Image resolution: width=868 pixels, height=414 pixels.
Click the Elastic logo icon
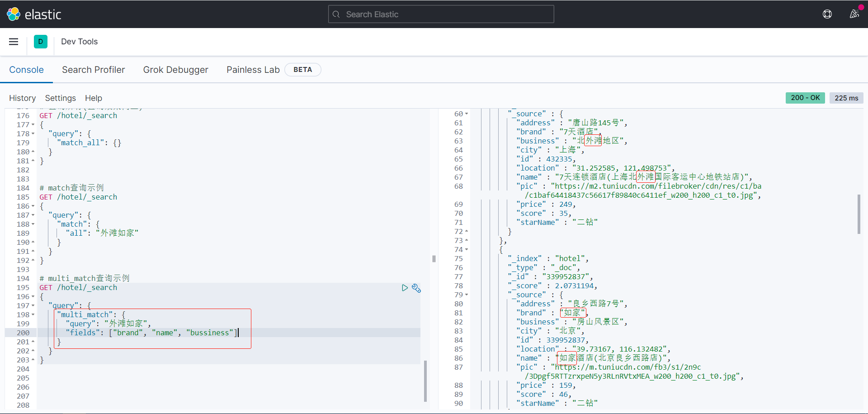coord(14,14)
